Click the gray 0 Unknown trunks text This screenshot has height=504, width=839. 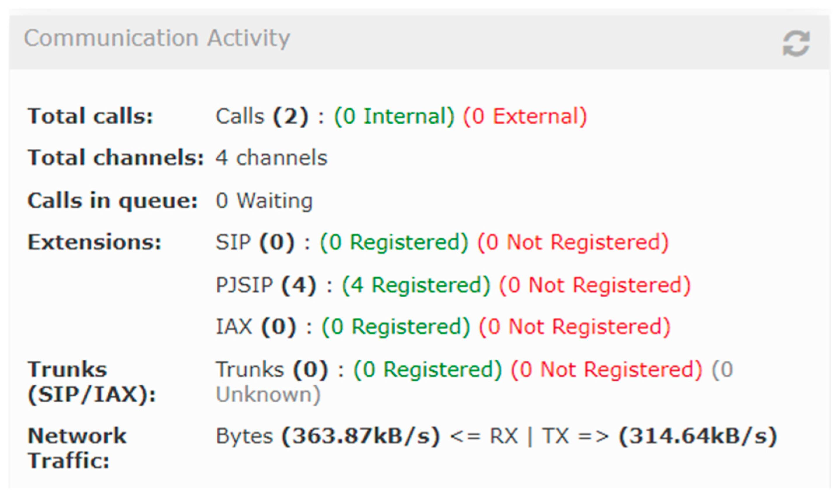point(268,395)
